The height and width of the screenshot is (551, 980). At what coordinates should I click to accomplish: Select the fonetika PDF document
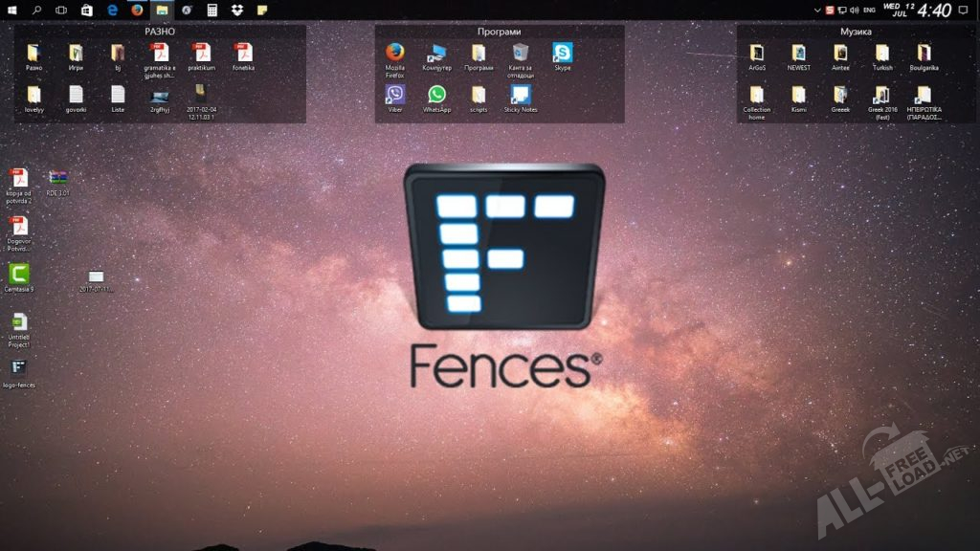coord(243,53)
